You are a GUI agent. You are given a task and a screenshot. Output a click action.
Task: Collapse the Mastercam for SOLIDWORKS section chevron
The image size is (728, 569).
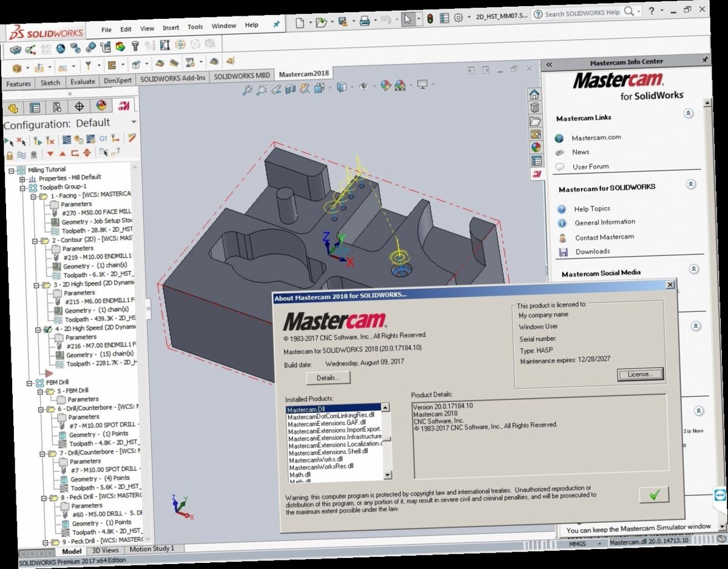[x=690, y=184]
